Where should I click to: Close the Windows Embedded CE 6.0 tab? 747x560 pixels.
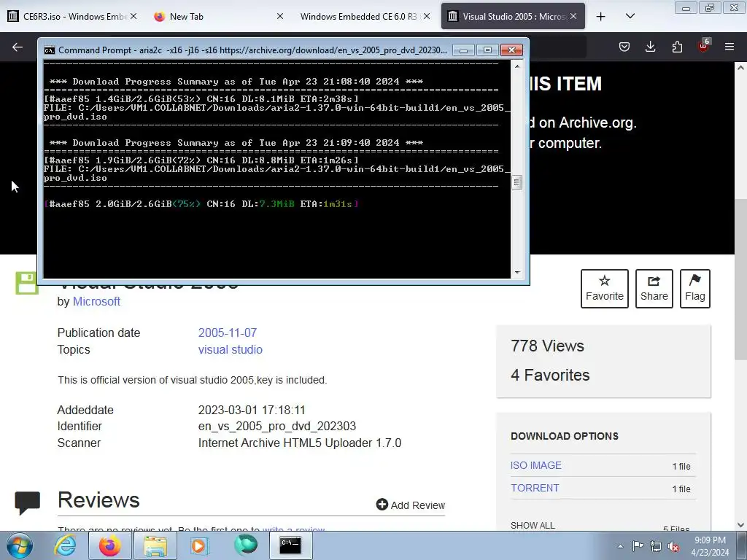point(427,16)
